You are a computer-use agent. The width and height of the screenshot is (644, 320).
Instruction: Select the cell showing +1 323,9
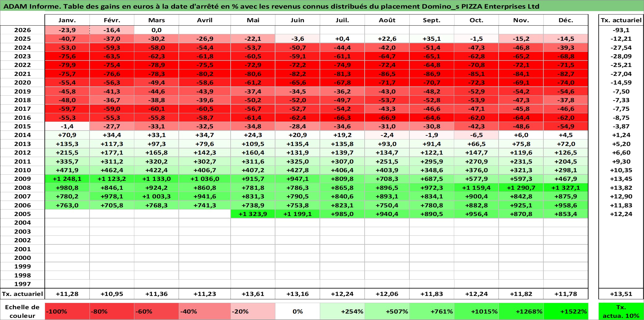253,214
